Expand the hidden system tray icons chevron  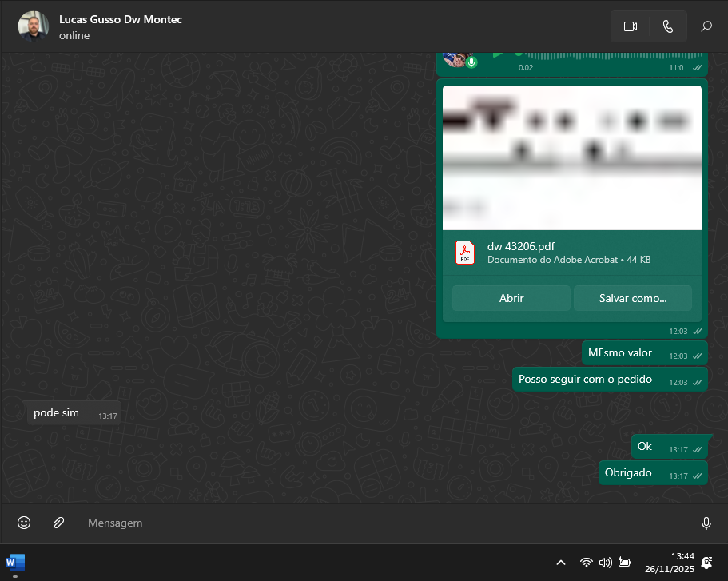561,563
